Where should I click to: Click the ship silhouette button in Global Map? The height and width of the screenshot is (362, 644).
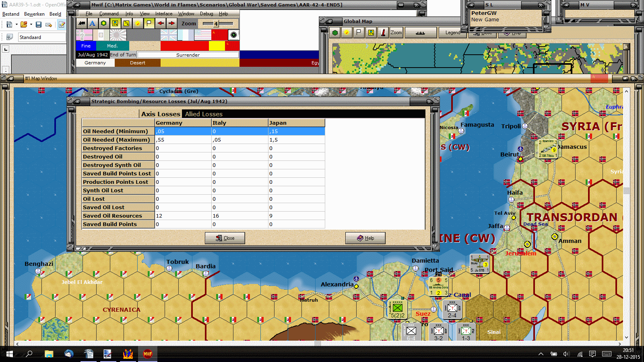(421, 33)
